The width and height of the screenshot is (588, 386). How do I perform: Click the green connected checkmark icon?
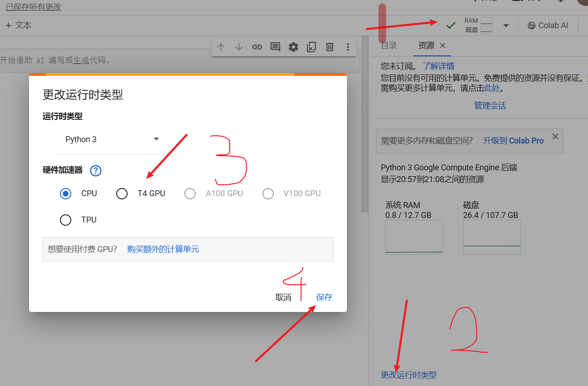(x=450, y=25)
